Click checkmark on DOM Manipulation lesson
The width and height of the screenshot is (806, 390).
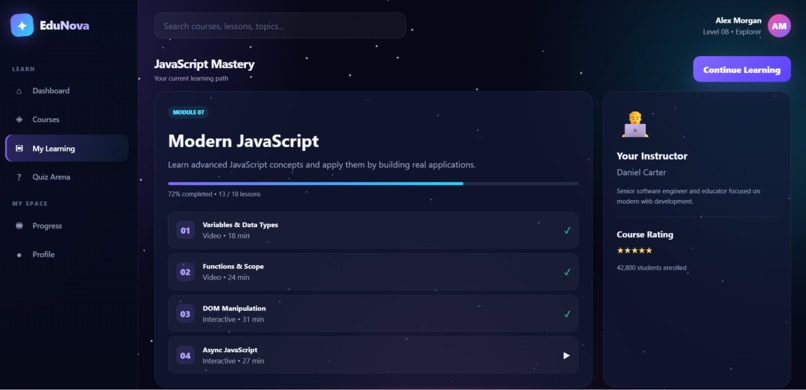click(567, 314)
